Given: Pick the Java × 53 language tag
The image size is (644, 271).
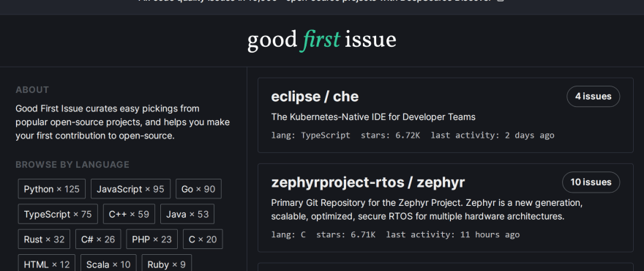Looking at the screenshot, I should click(x=187, y=215).
